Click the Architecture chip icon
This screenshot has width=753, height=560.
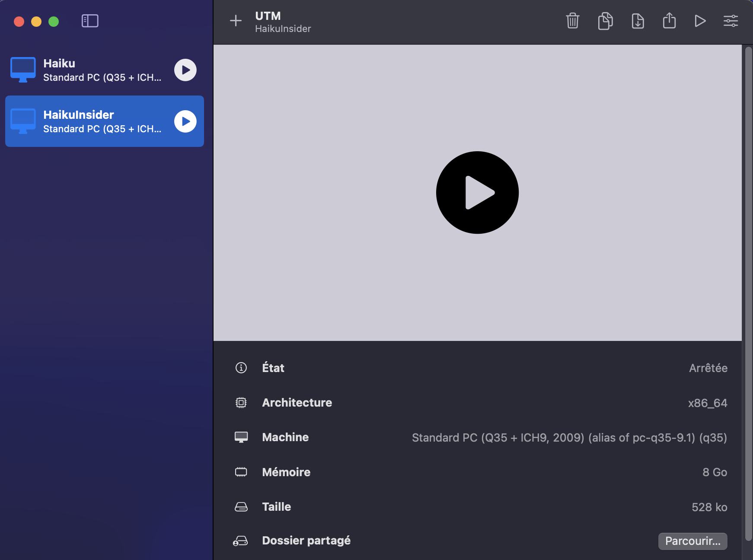coord(241,403)
